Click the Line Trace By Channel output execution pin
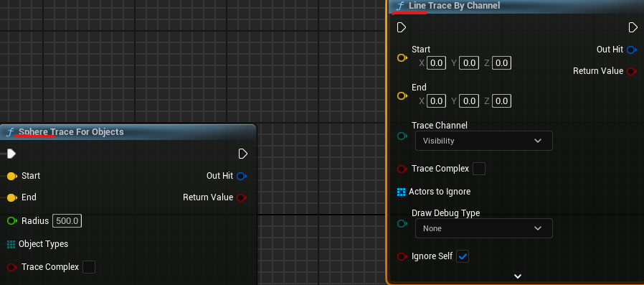This screenshot has height=285, width=644. (633, 27)
